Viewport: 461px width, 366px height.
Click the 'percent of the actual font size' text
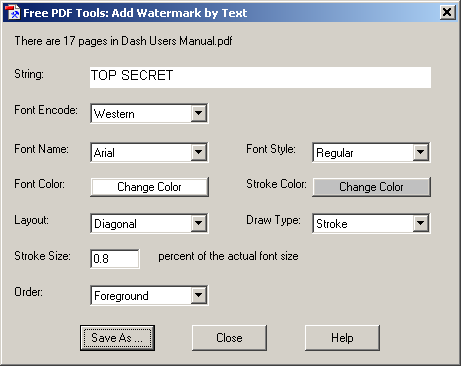[228, 256]
